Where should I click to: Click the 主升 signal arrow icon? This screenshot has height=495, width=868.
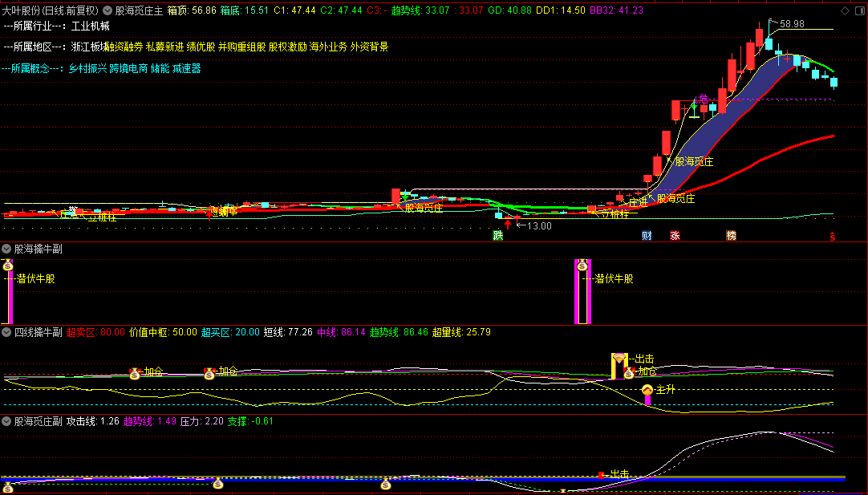(x=647, y=390)
